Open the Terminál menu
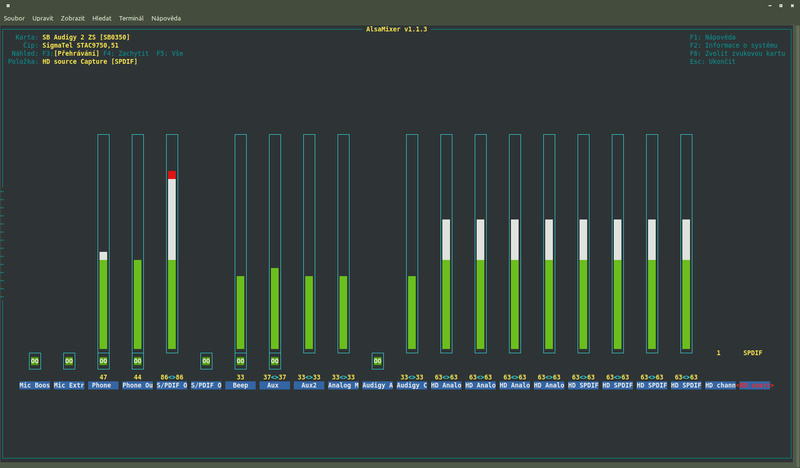Screen dimensions: 800x468 (131, 18)
